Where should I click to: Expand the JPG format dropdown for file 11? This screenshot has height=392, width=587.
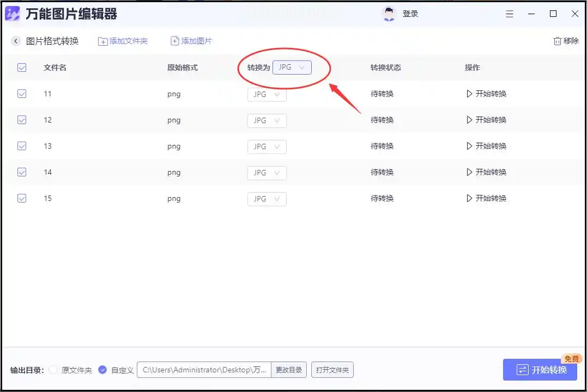(x=267, y=95)
